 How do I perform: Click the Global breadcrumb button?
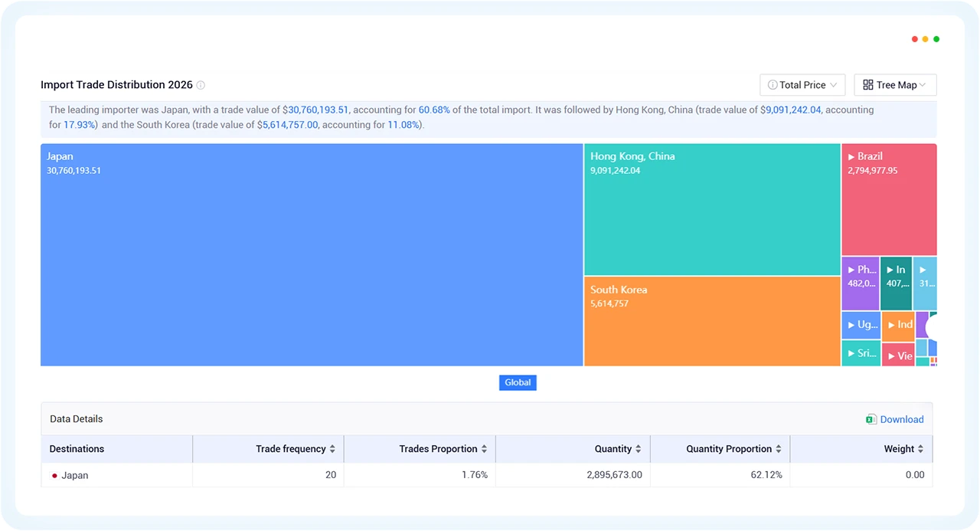coord(518,382)
